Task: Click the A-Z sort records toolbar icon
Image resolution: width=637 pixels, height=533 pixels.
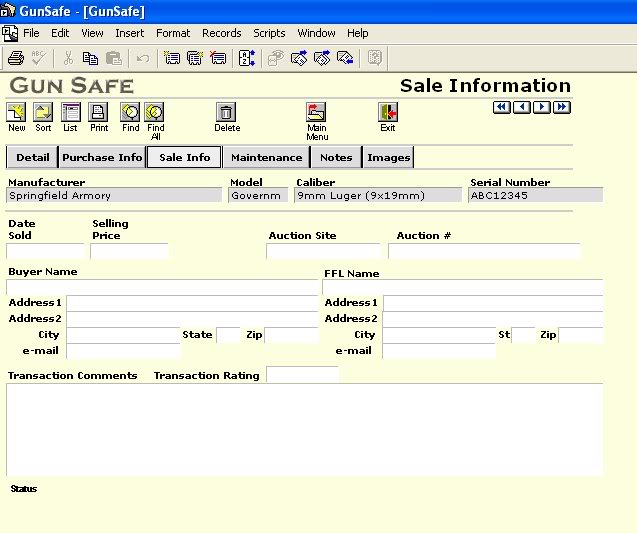Action: (x=247, y=58)
